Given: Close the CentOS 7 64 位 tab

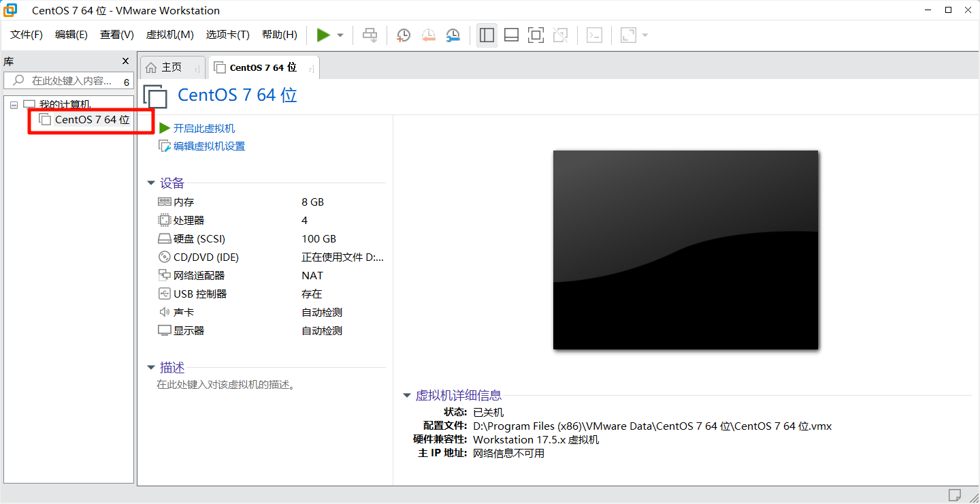Looking at the screenshot, I should (311, 68).
